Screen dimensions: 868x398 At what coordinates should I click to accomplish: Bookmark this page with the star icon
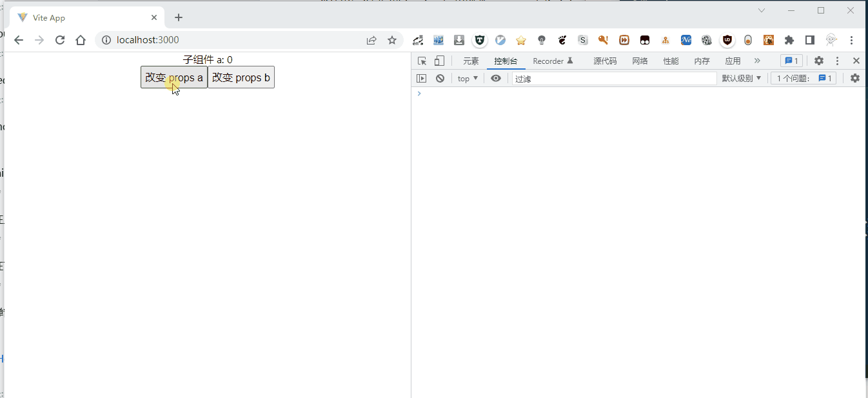[392, 40]
